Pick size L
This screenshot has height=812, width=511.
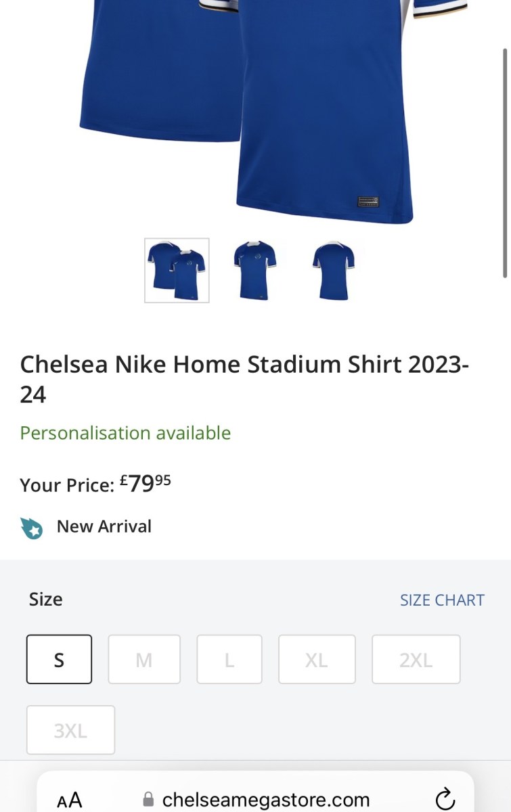[x=229, y=659]
